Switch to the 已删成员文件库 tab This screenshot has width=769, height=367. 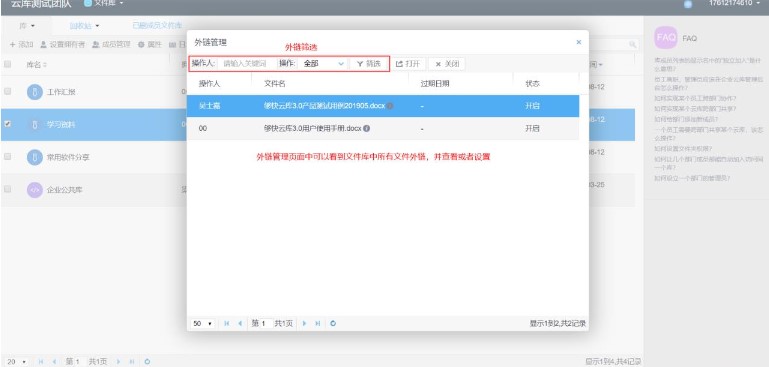point(157,26)
